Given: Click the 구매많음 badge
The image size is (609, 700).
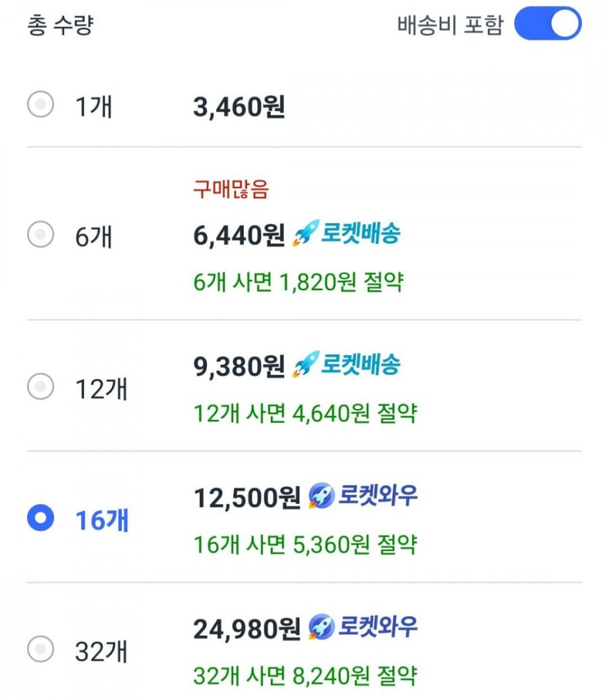Looking at the screenshot, I should [x=230, y=190].
